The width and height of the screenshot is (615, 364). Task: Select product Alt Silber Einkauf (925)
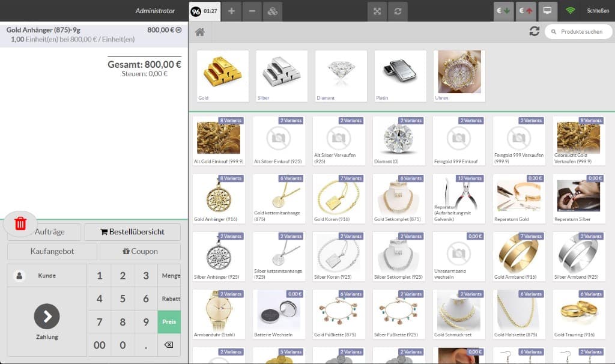click(x=279, y=141)
